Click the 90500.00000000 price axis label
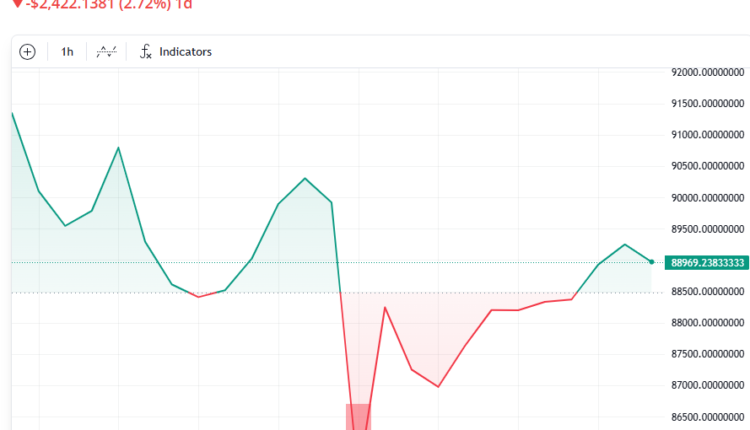Image resolution: width=750 pixels, height=430 pixels. tap(708, 167)
